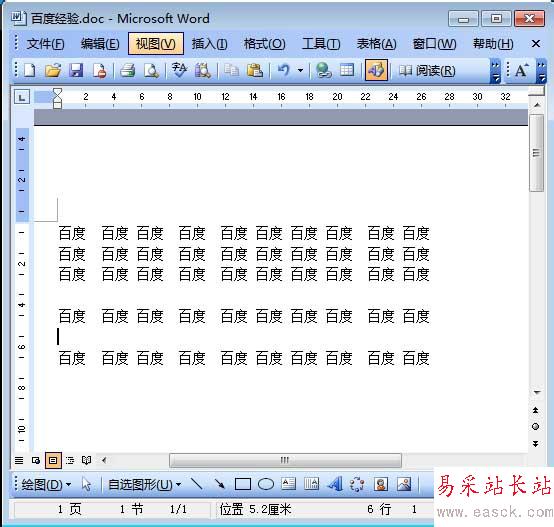Toggle the Drawing toolbar button
The width and height of the screenshot is (554, 527).
click(376, 70)
